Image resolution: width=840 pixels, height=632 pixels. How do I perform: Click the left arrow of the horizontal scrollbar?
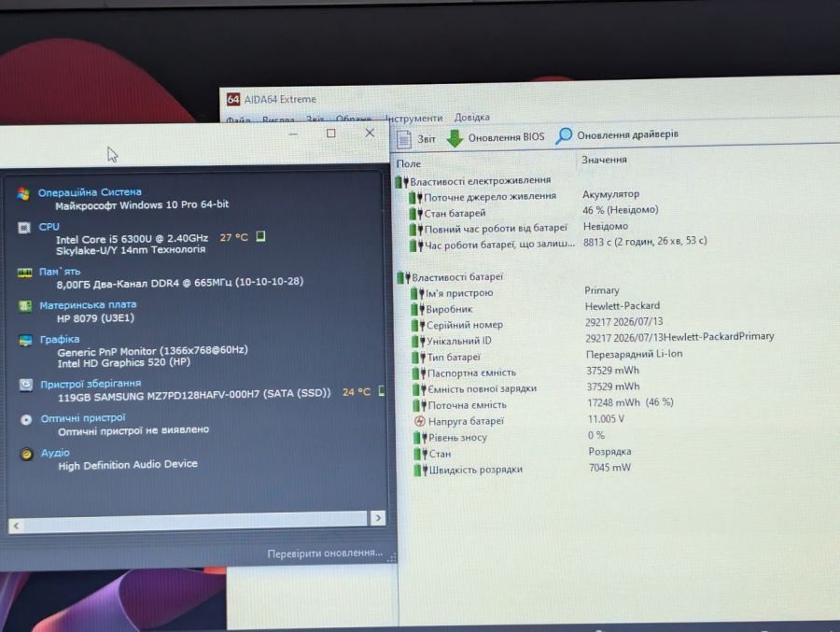coord(16,526)
